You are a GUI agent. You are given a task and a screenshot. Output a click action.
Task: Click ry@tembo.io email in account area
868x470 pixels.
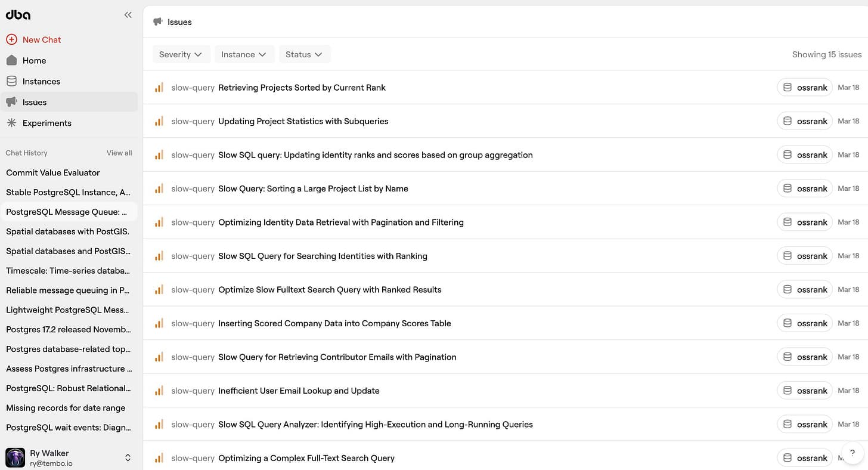(51, 463)
